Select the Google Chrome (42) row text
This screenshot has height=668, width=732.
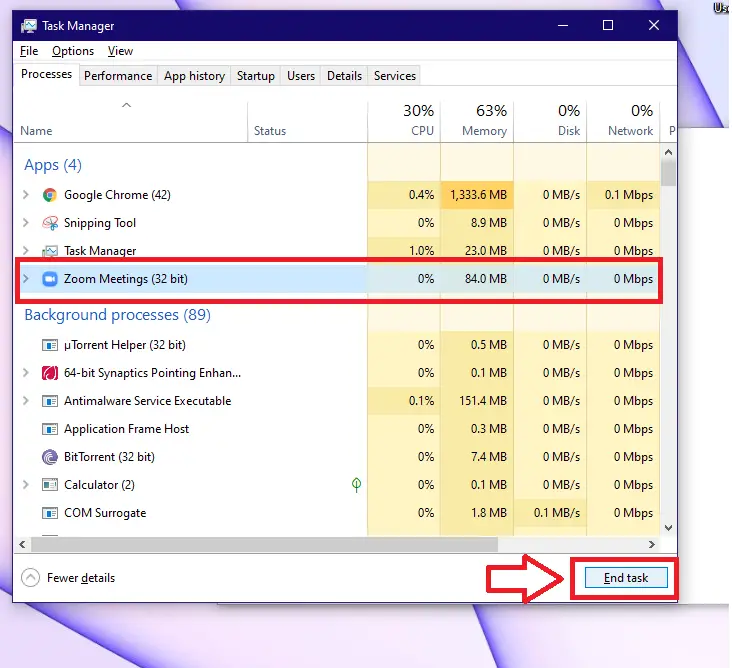pyautogui.click(x=117, y=195)
